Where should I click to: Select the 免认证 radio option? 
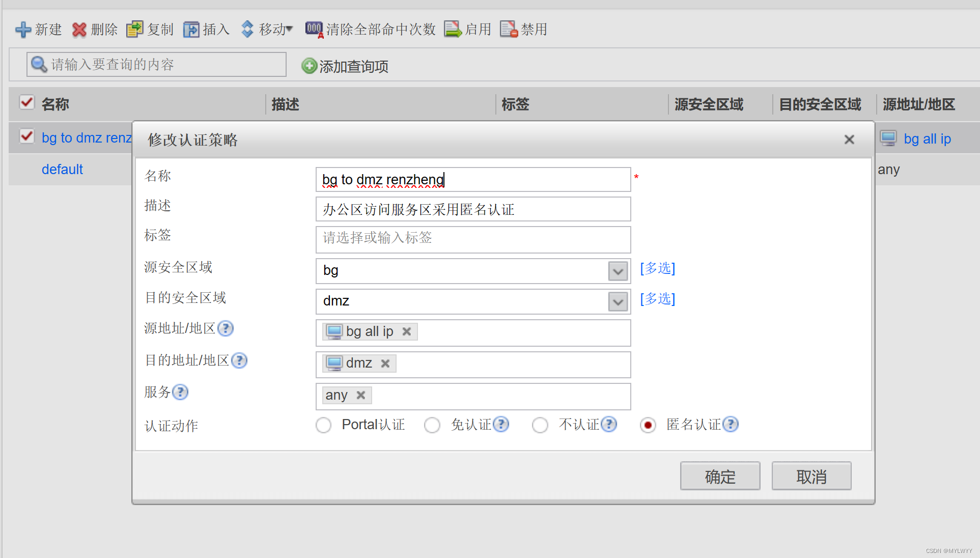pyautogui.click(x=432, y=425)
